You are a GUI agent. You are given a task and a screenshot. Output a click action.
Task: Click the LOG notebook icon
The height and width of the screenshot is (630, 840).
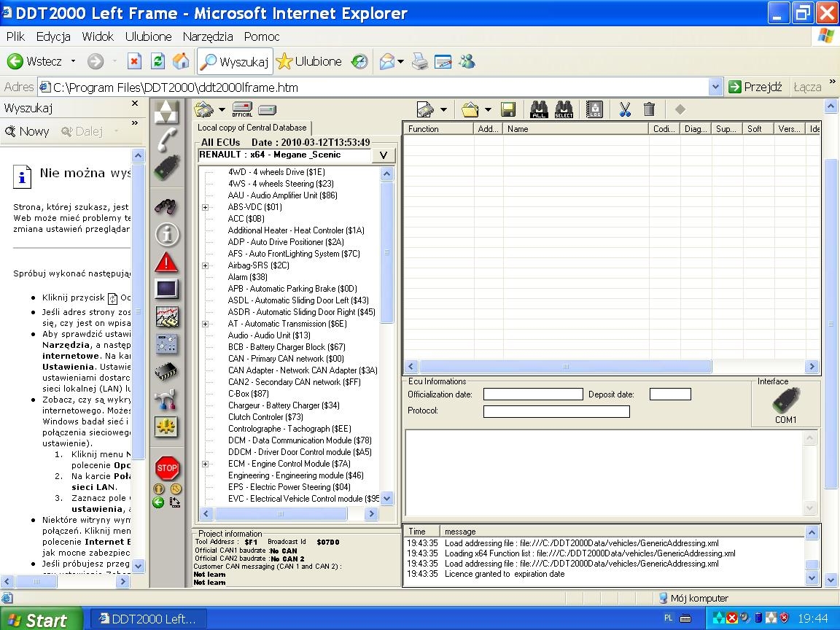[x=595, y=109]
